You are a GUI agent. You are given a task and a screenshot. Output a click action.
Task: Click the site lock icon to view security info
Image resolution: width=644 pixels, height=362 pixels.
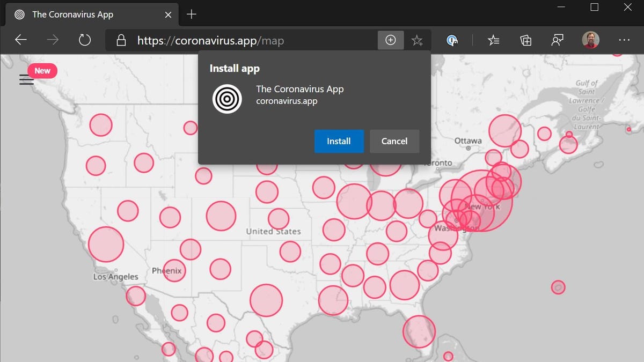click(121, 40)
